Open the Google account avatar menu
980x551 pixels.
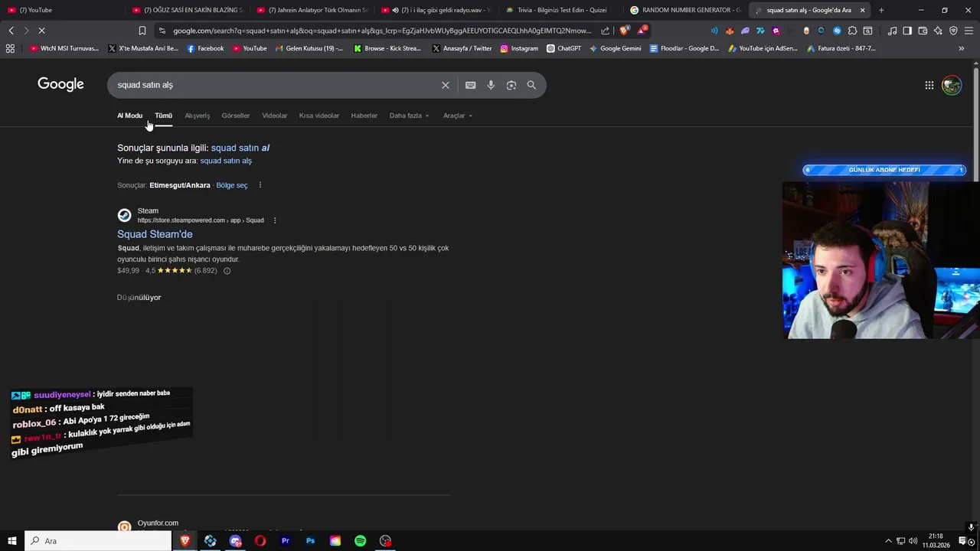(952, 85)
